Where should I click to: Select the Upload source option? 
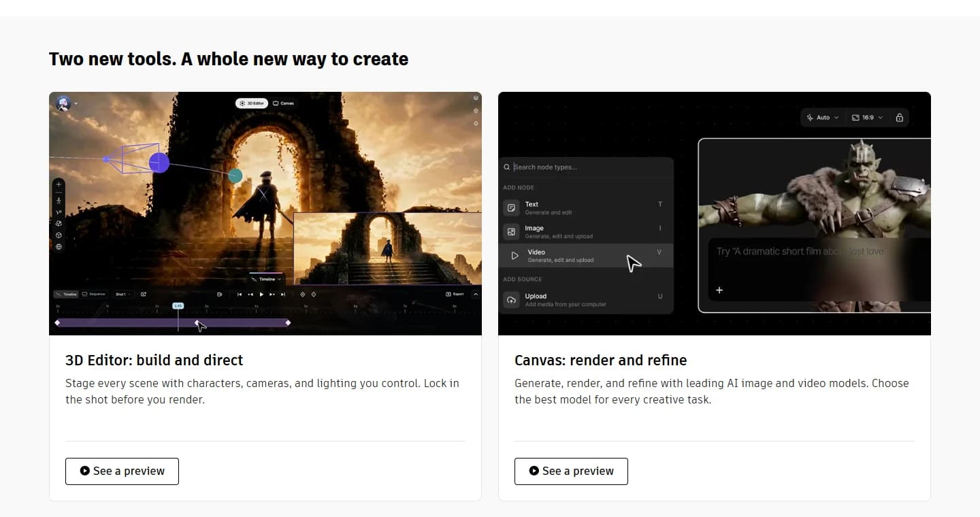coord(587,299)
